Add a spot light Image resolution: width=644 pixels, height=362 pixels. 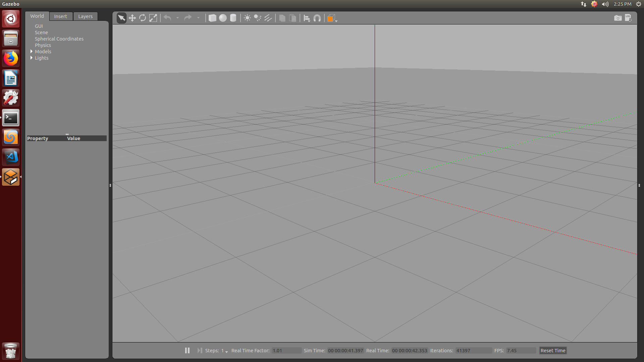[258, 18]
